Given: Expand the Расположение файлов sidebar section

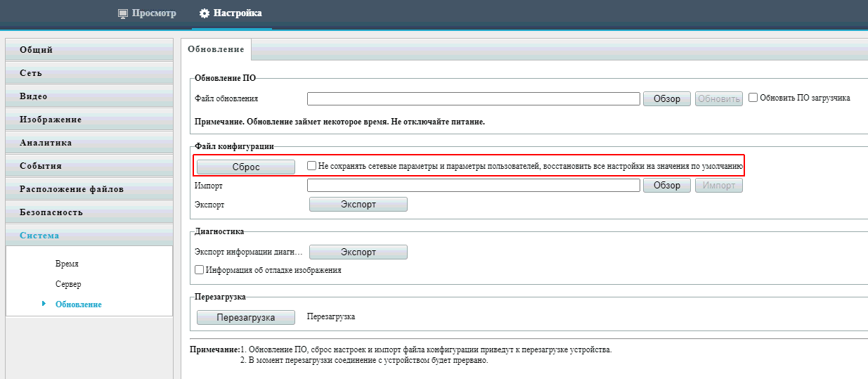Looking at the screenshot, I should (89, 189).
